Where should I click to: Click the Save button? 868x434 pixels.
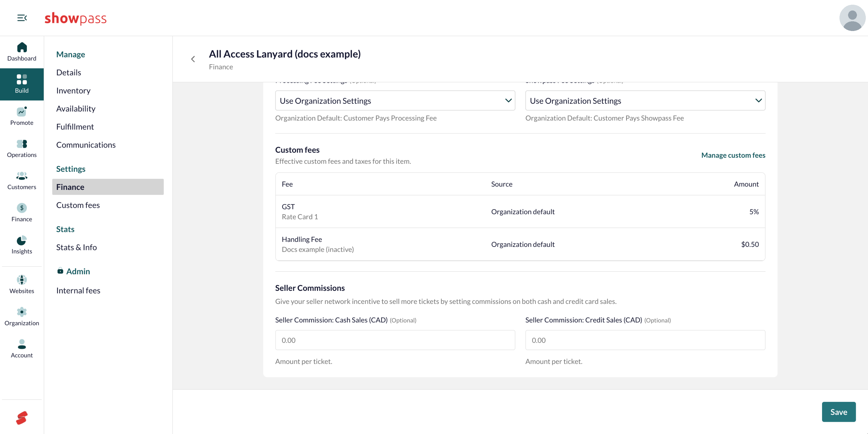coord(839,412)
